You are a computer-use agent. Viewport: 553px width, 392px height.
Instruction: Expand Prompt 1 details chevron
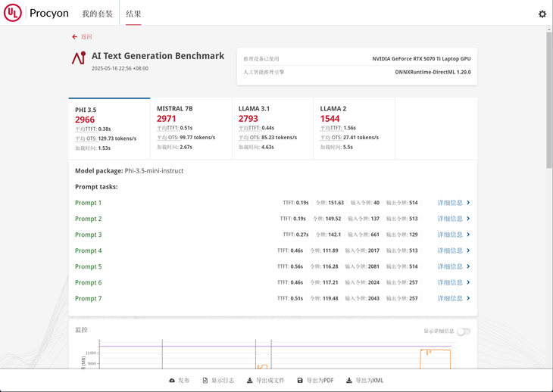[x=468, y=203]
